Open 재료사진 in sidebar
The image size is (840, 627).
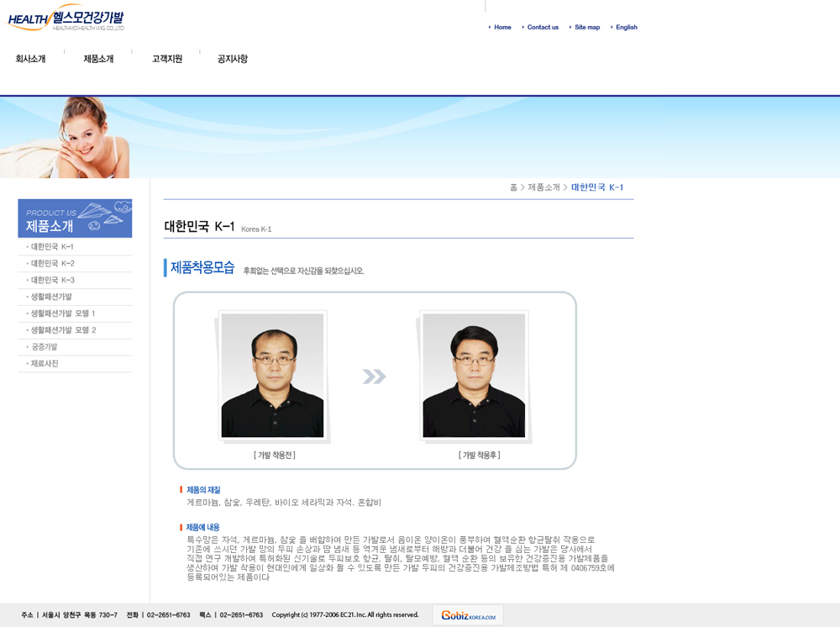click(45, 364)
